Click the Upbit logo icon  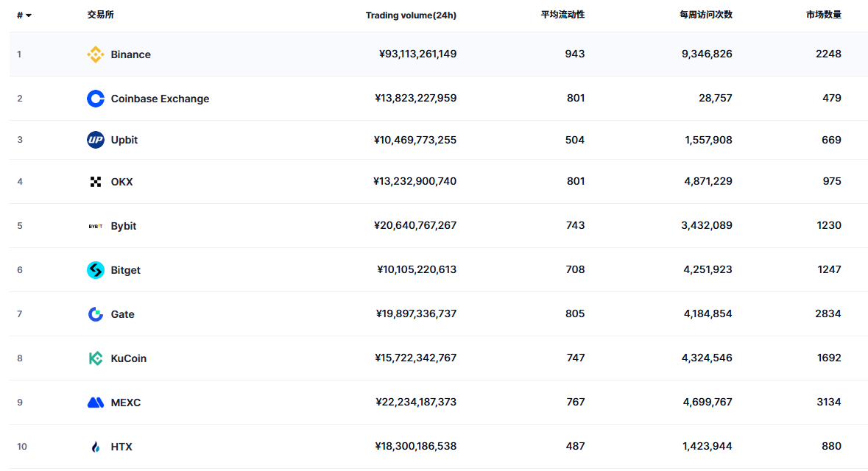[x=96, y=140]
